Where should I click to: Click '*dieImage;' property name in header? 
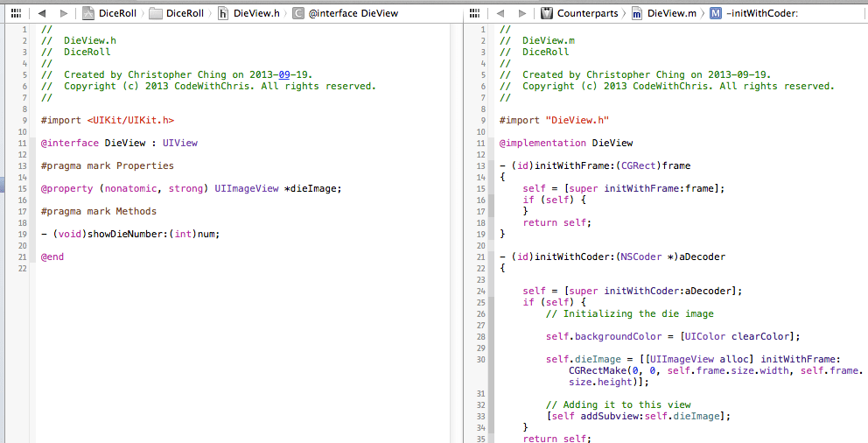point(312,189)
